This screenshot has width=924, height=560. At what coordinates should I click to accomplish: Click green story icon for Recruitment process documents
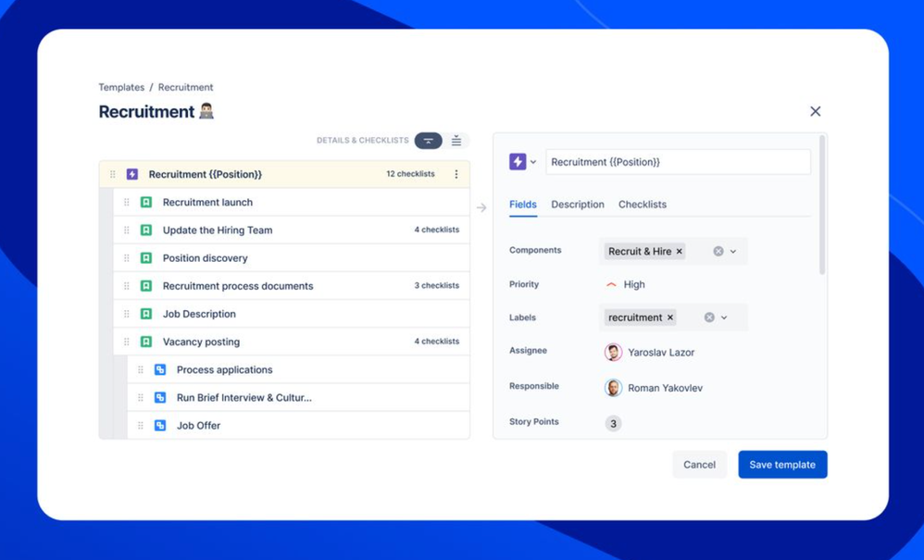[x=146, y=286]
